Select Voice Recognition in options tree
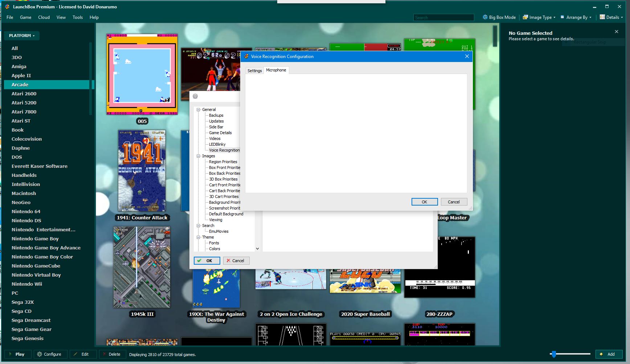This screenshot has width=630, height=364. (x=224, y=150)
